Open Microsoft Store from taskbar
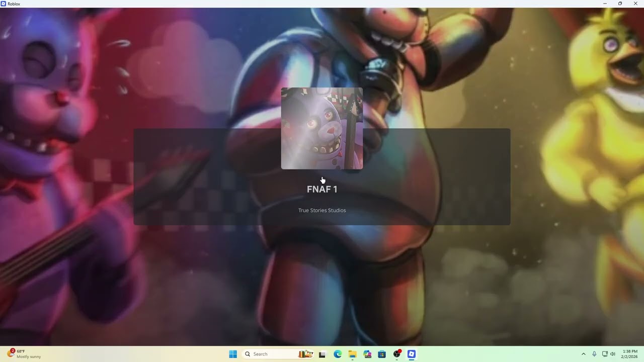This screenshot has width=644, height=362. tap(382, 354)
